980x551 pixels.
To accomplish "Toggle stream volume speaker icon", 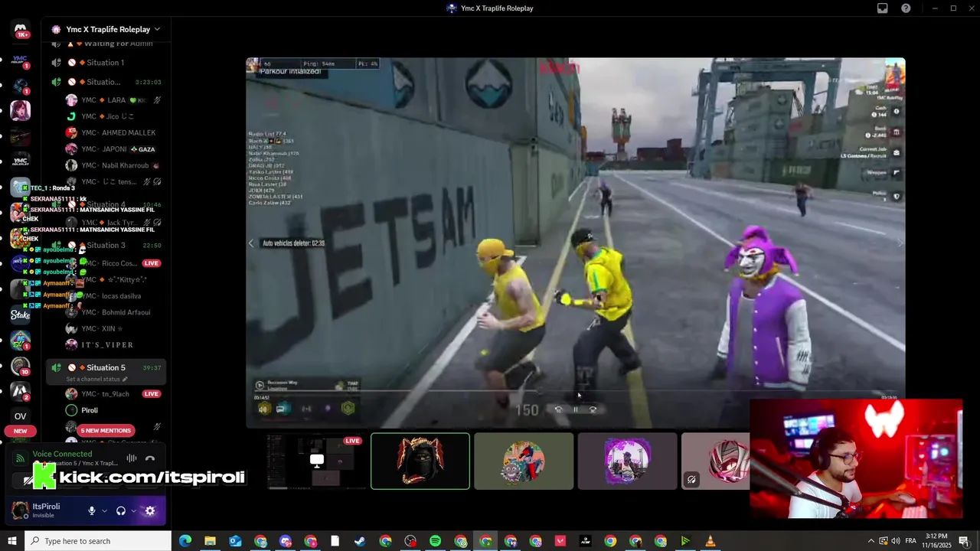I will point(263,409).
